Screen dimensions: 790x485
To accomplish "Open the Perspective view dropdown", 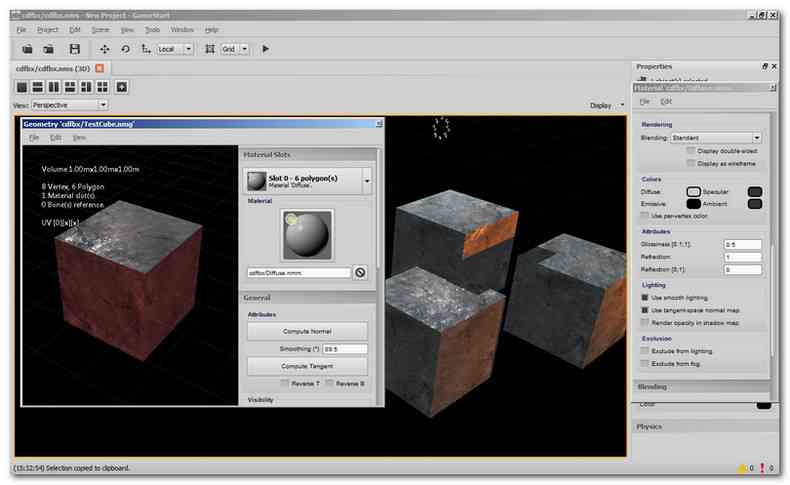I will click(70, 105).
